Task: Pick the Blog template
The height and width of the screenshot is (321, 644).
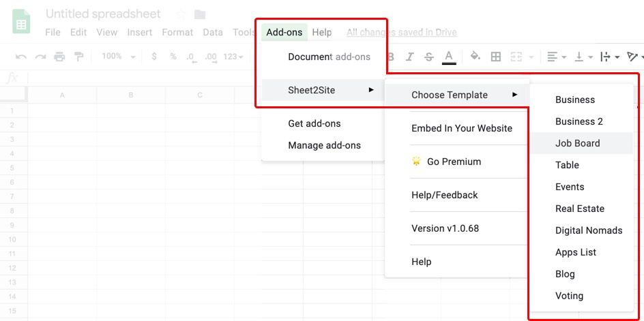Action: pos(565,274)
